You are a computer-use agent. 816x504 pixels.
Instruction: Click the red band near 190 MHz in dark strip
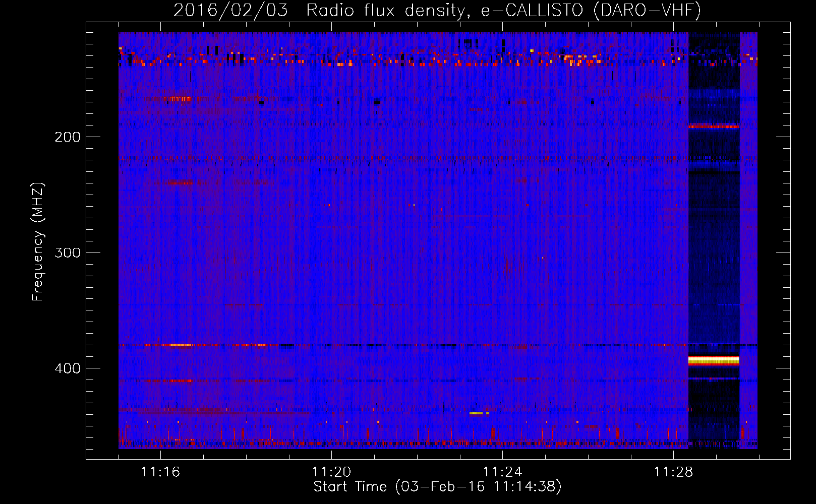tap(714, 127)
